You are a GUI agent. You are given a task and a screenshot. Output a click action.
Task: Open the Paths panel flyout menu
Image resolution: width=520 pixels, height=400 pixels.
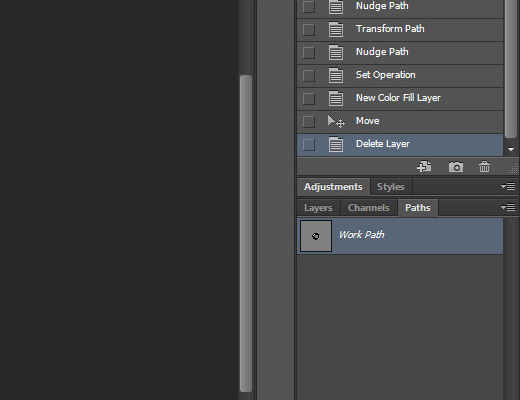508,208
